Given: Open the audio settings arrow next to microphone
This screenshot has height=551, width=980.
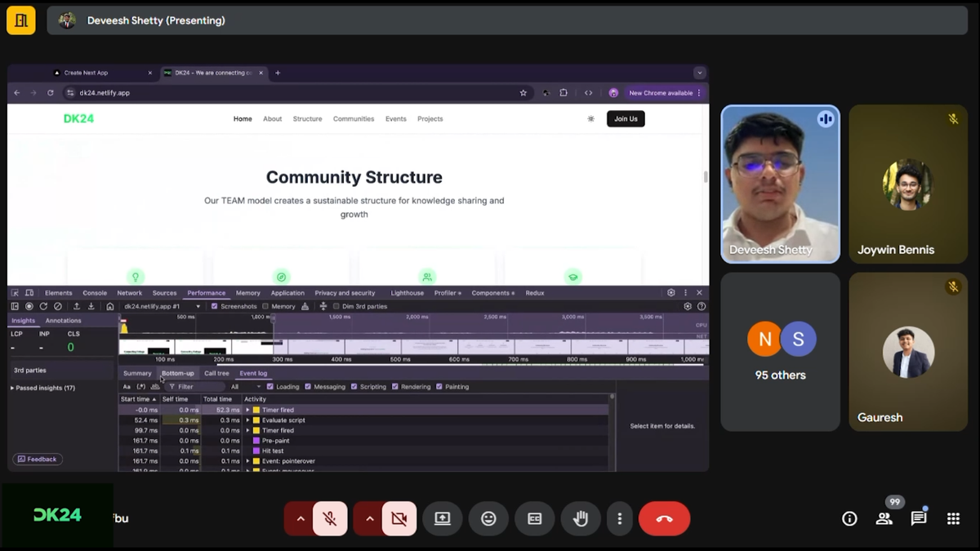Looking at the screenshot, I should click(x=301, y=518).
